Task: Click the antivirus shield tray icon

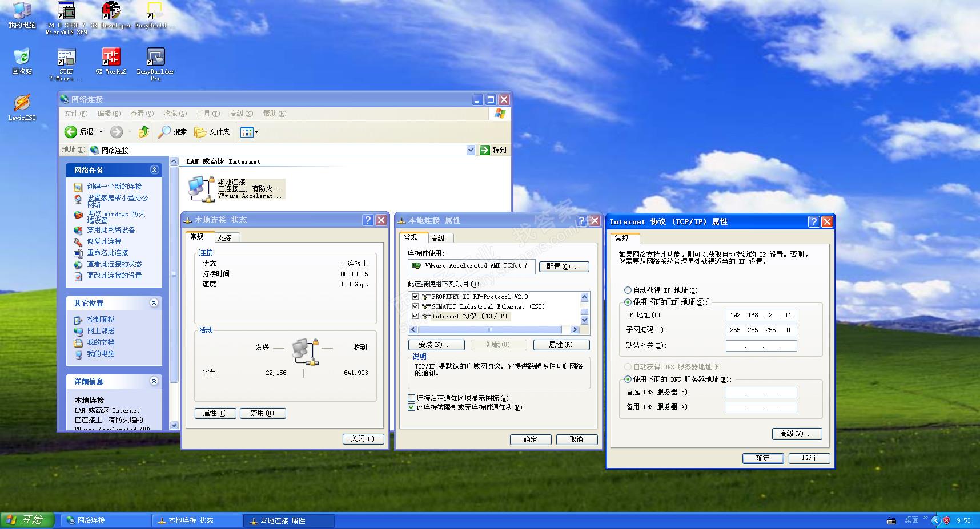Action: pos(946,520)
